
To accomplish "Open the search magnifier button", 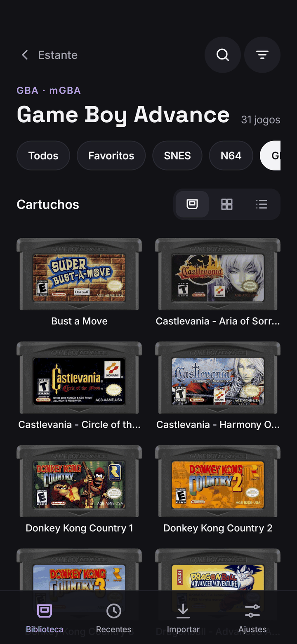I will (223, 55).
